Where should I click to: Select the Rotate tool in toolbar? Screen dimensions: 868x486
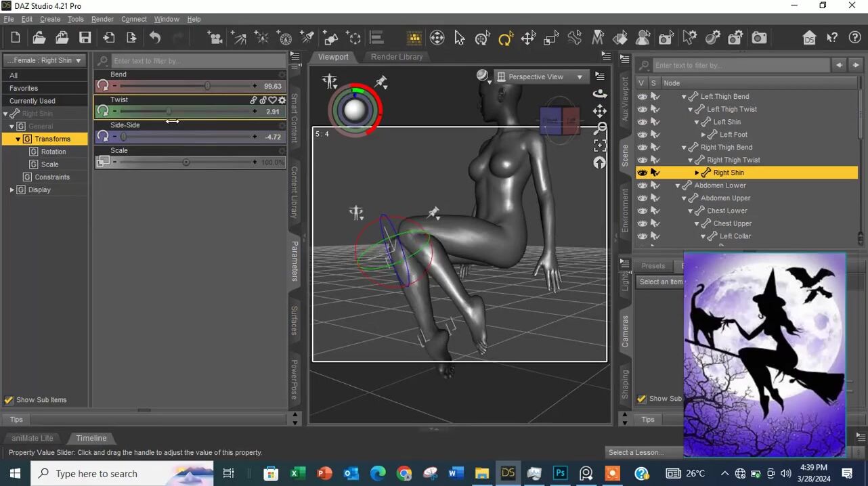pyautogui.click(x=505, y=39)
